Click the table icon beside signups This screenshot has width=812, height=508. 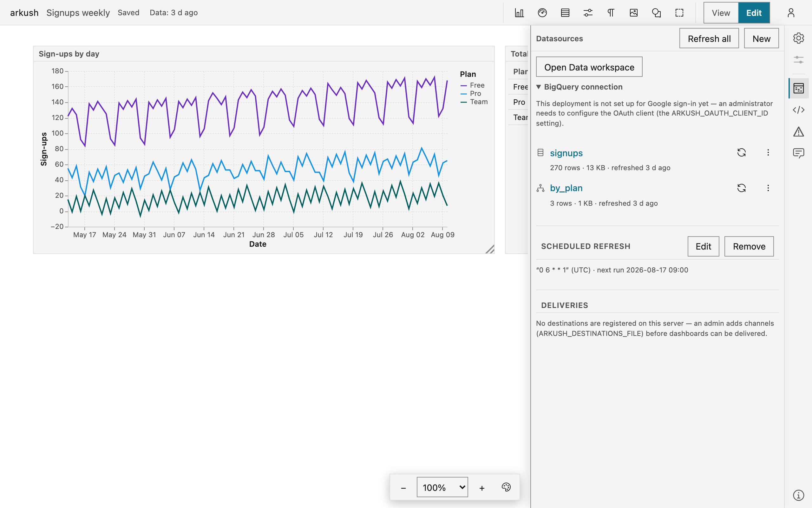540,152
